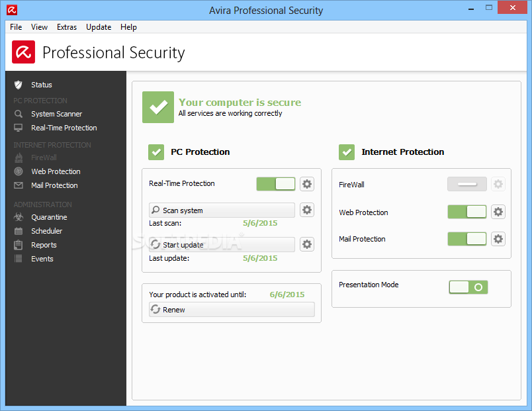
Task: Click the Scheduler calendar icon
Action: 19,231
